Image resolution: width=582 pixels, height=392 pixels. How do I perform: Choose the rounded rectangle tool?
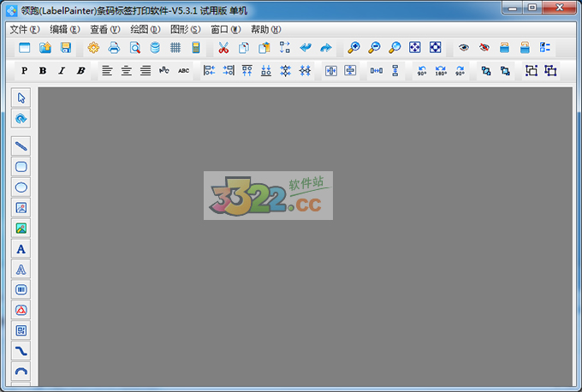(x=21, y=166)
